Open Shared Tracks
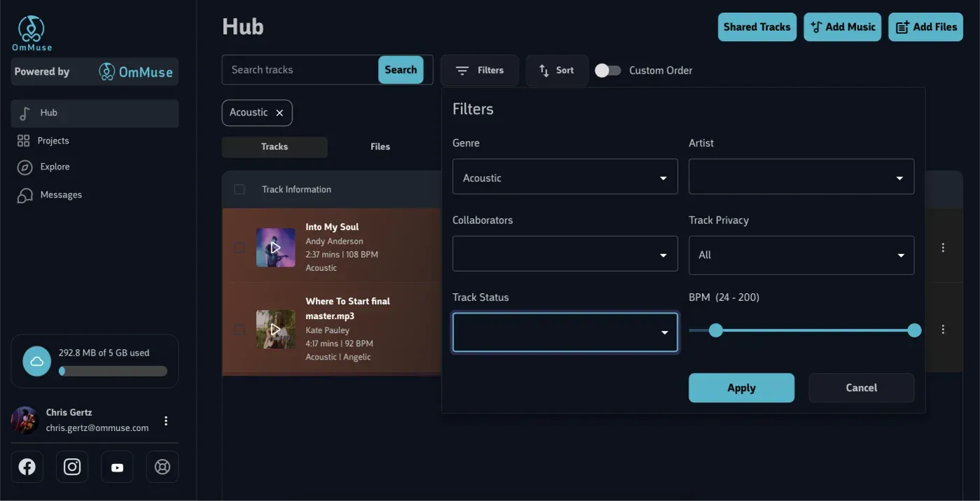Viewport: 980px width, 501px height. [757, 27]
